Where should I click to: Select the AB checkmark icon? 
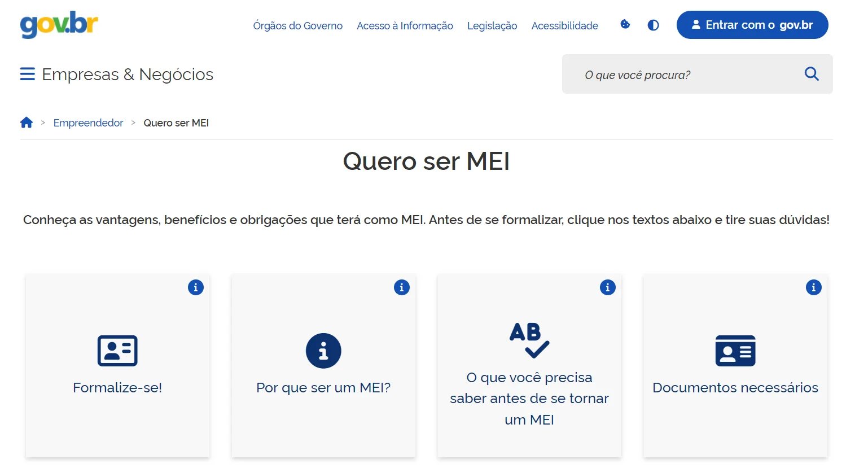pyautogui.click(x=529, y=339)
